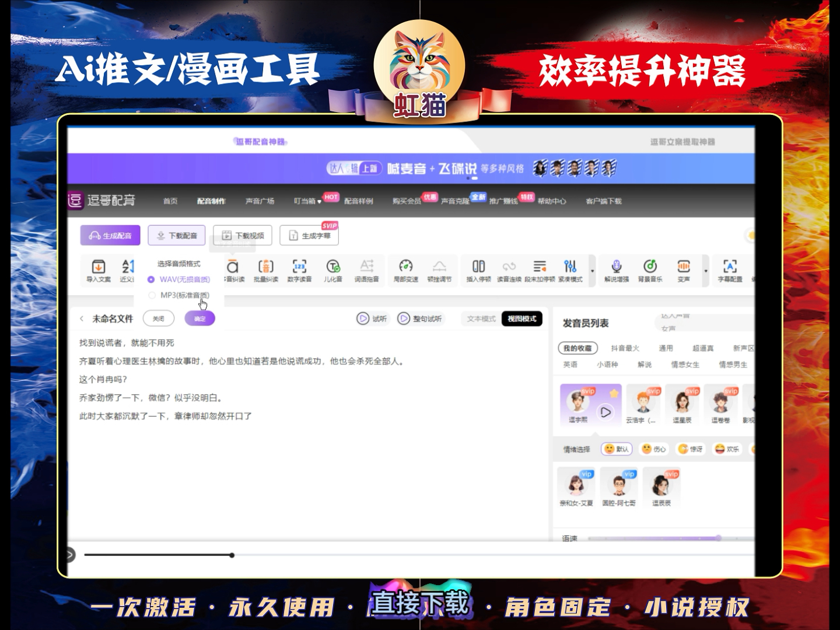Play preview on the 逗宇熙 voice card
The width and height of the screenshot is (840, 630).
(x=605, y=412)
